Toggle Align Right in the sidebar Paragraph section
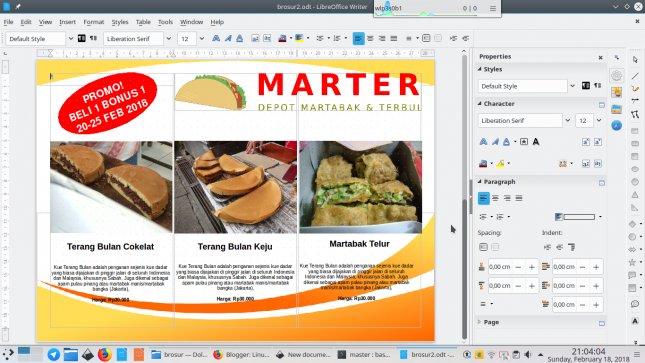This screenshot has width=645, height=363. (x=507, y=198)
